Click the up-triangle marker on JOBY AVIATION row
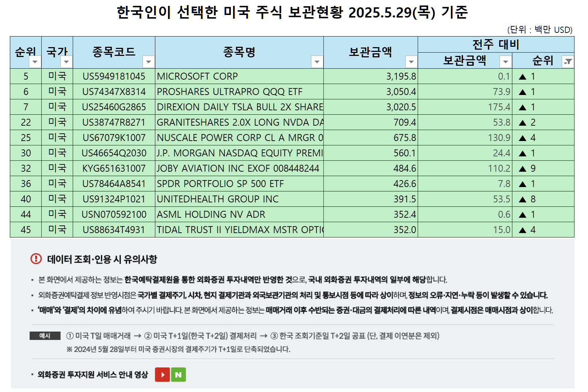Viewport: 588px width, 392px height. coord(522,168)
